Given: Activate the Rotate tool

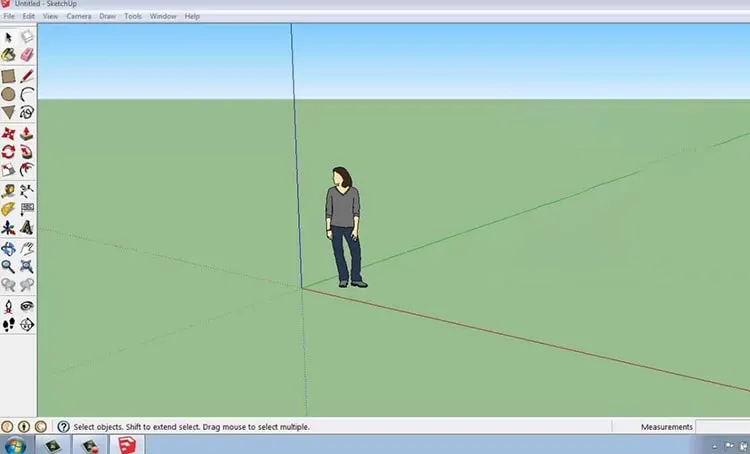Looking at the screenshot, I should [8, 152].
